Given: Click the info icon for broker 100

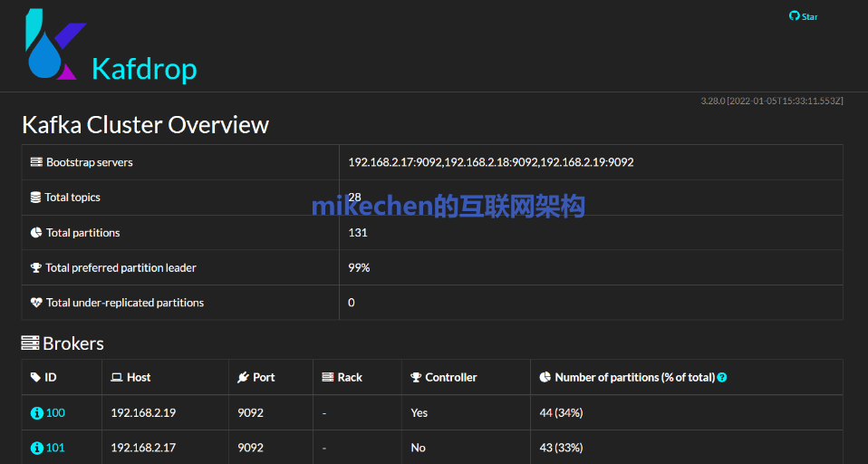Looking at the screenshot, I should pos(36,413).
